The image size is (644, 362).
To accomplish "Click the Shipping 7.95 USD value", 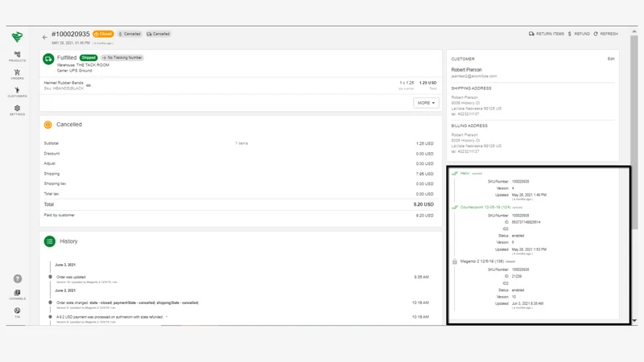I will pyautogui.click(x=425, y=174).
